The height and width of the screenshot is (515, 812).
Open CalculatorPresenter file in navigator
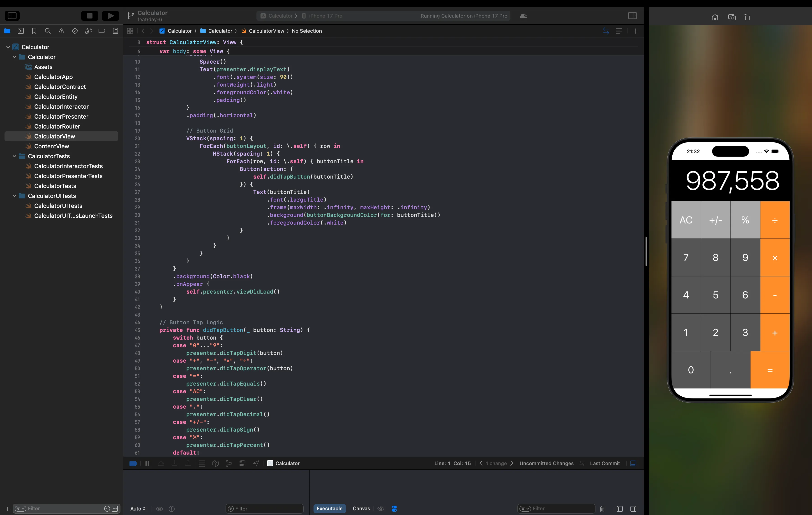point(61,117)
